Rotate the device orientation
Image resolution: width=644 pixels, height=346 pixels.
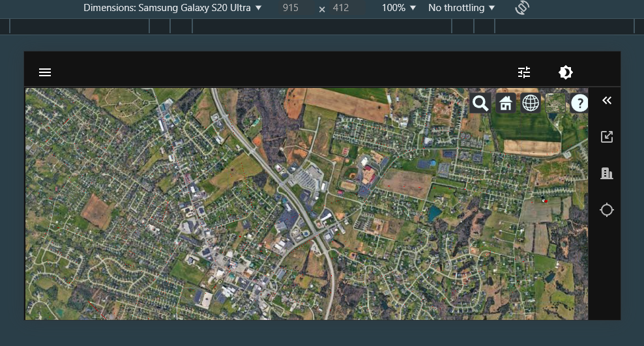tap(522, 8)
